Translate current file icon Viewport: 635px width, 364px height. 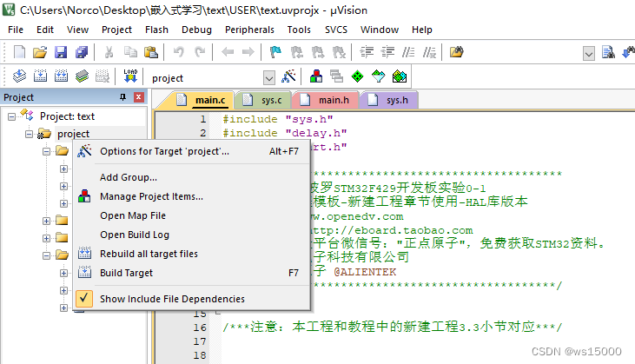pos(19,76)
